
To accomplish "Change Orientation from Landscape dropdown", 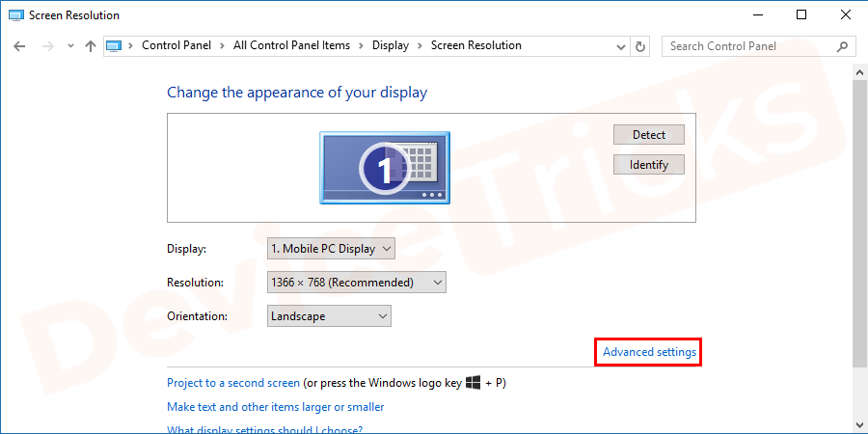I will (328, 316).
